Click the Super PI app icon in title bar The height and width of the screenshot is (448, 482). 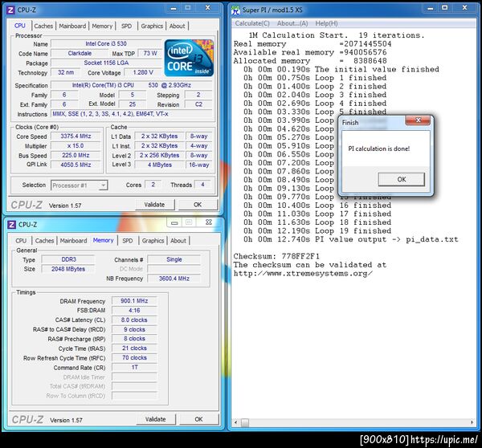(x=235, y=10)
